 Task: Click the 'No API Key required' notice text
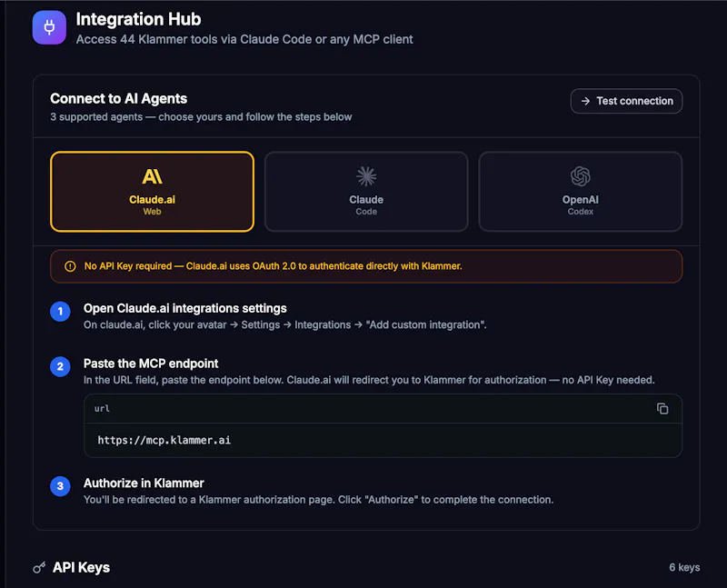[x=274, y=266]
